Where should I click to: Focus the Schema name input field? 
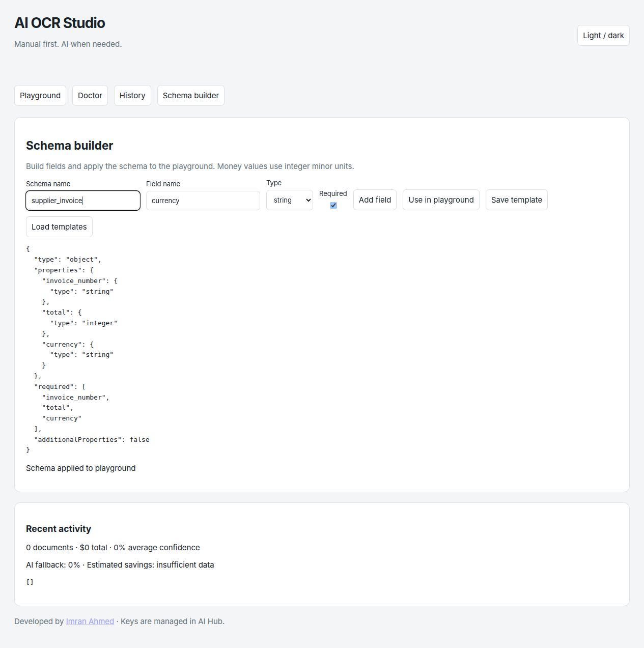pos(83,201)
